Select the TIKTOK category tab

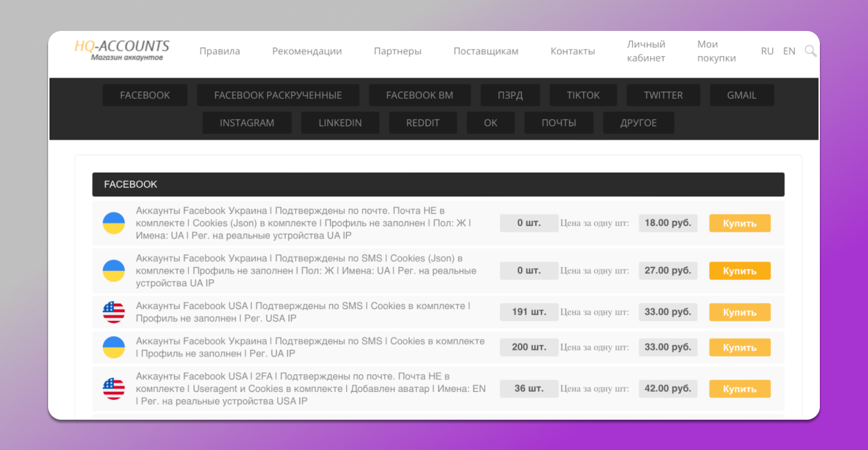point(583,95)
